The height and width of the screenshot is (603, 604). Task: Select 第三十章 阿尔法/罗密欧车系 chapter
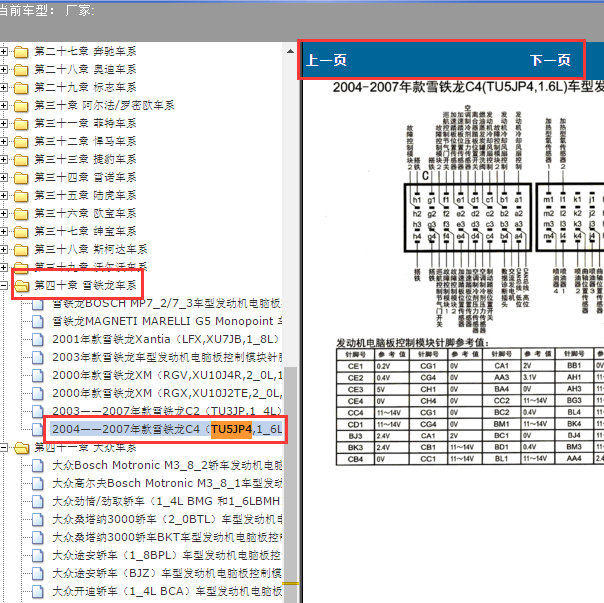pyautogui.click(x=104, y=105)
